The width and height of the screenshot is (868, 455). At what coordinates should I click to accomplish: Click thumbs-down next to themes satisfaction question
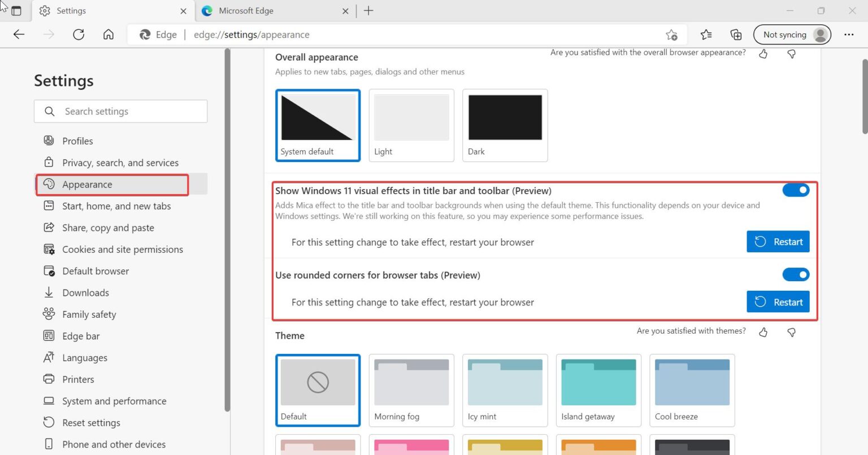coord(791,332)
